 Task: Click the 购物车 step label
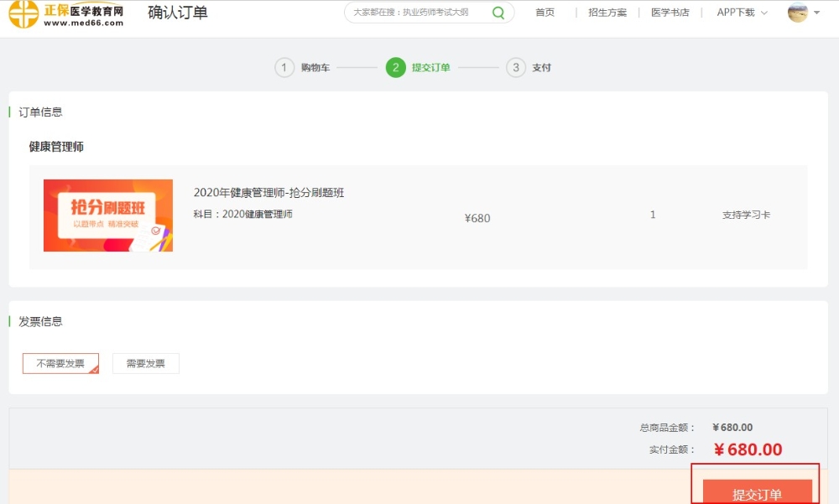(315, 68)
